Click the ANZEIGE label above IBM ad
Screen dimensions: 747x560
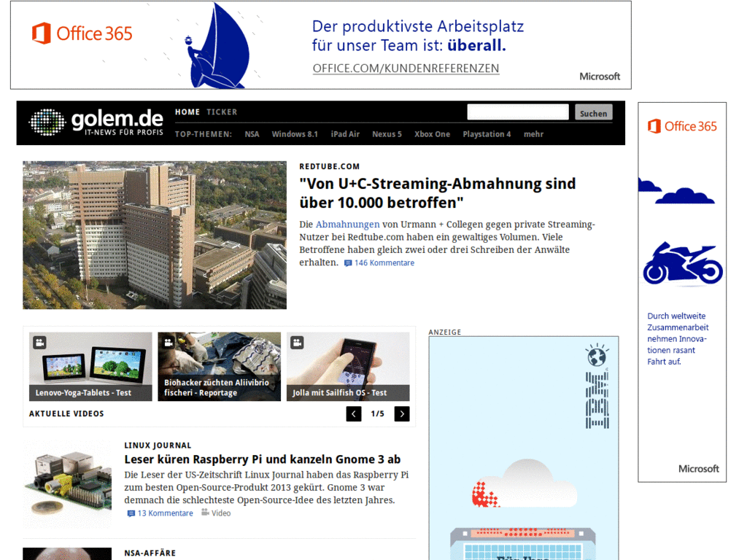pos(445,332)
